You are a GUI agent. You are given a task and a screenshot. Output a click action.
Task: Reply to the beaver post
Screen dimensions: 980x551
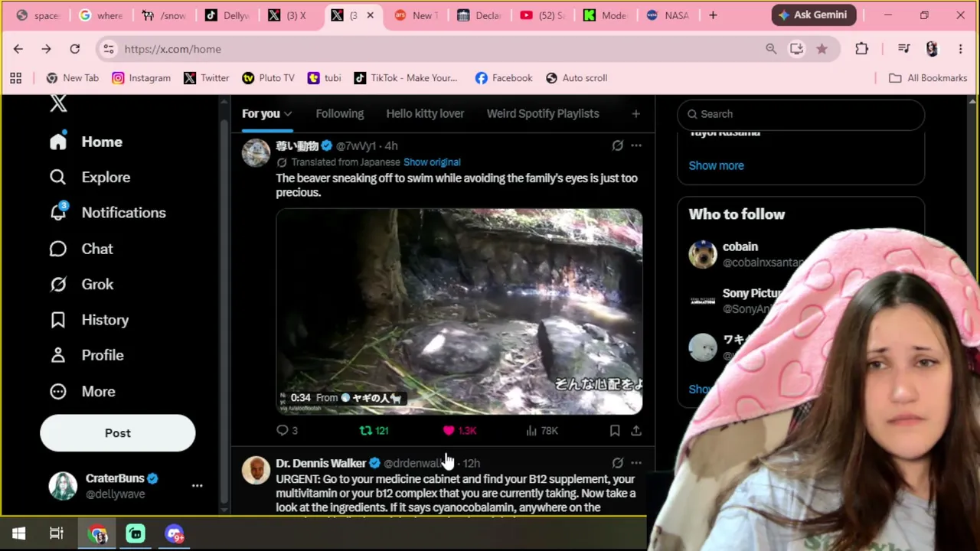pos(287,431)
